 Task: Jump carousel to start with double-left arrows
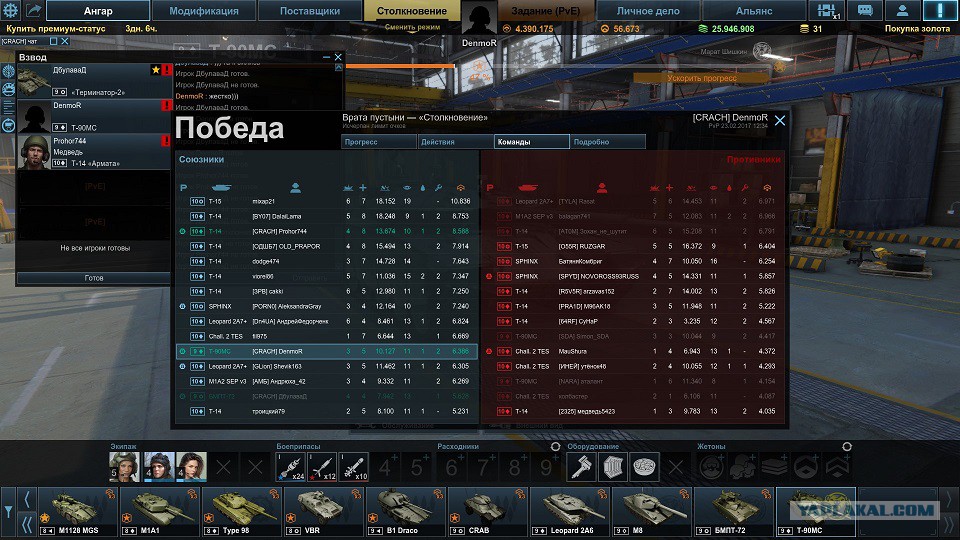[26, 525]
